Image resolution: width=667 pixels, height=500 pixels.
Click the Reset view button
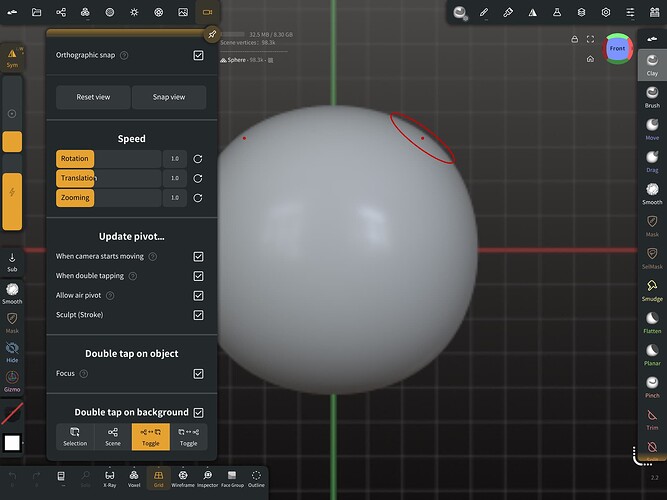click(93, 97)
